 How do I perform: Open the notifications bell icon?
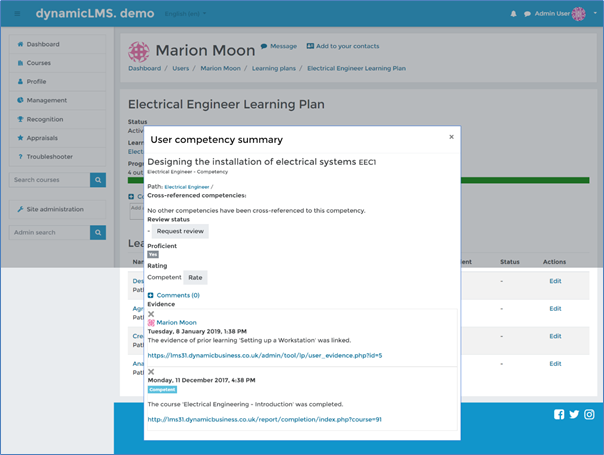pyautogui.click(x=513, y=14)
